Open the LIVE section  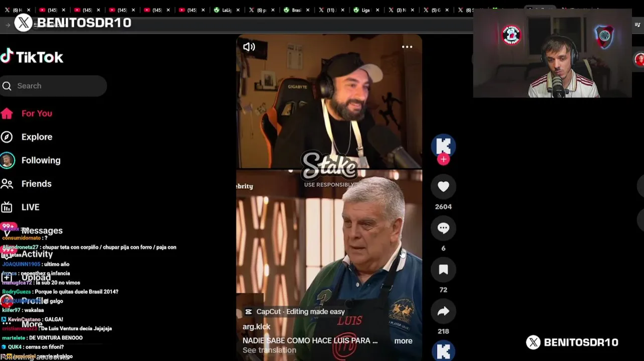[x=30, y=207]
